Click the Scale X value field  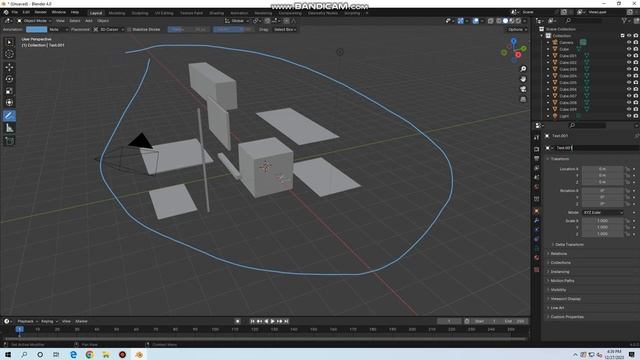602,221
